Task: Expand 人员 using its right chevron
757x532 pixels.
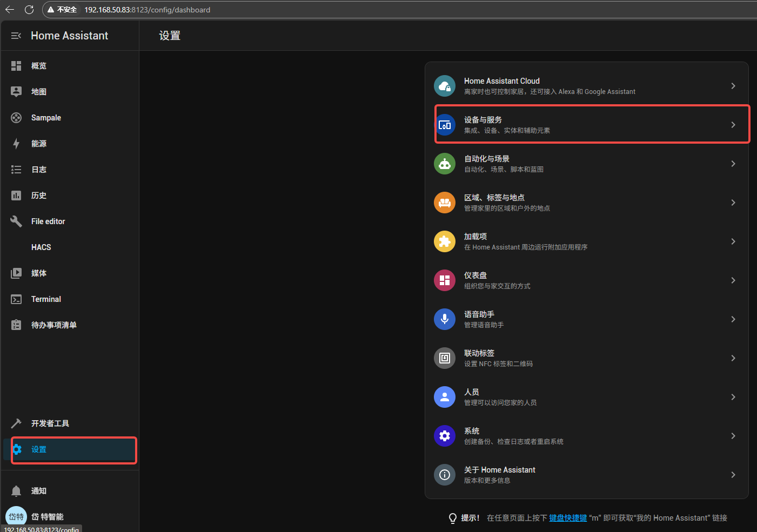Action: (733, 397)
